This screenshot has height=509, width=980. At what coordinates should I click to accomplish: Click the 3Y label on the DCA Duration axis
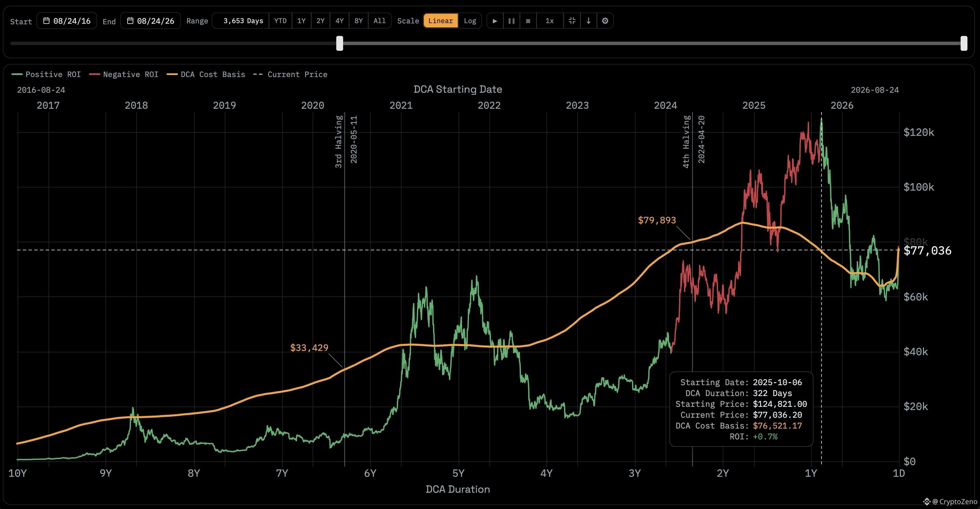pyautogui.click(x=635, y=473)
